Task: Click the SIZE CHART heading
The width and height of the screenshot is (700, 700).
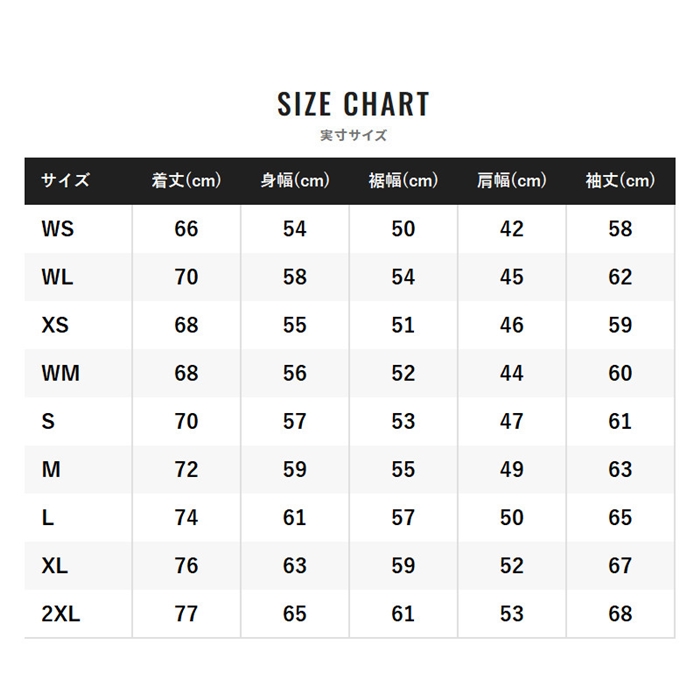Action: [353, 104]
